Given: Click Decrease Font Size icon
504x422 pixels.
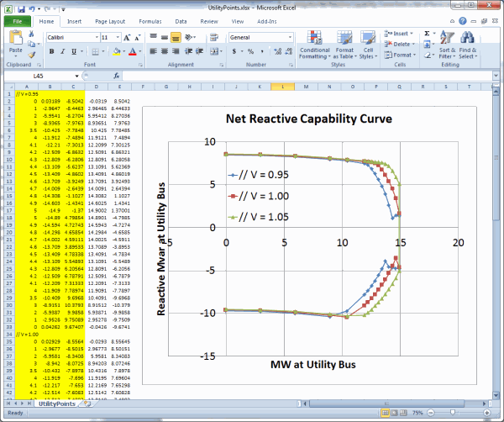Looking at the screenshot, I should 137,38.
